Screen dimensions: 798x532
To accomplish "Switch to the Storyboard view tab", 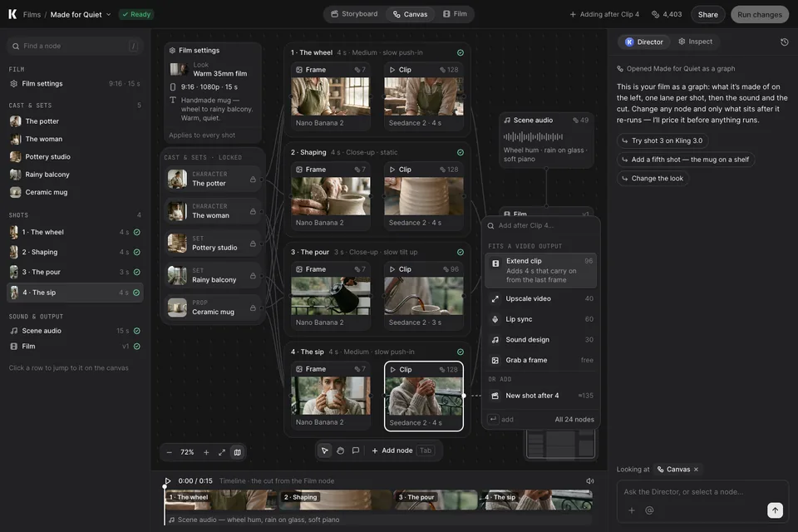I will point(355,14).
